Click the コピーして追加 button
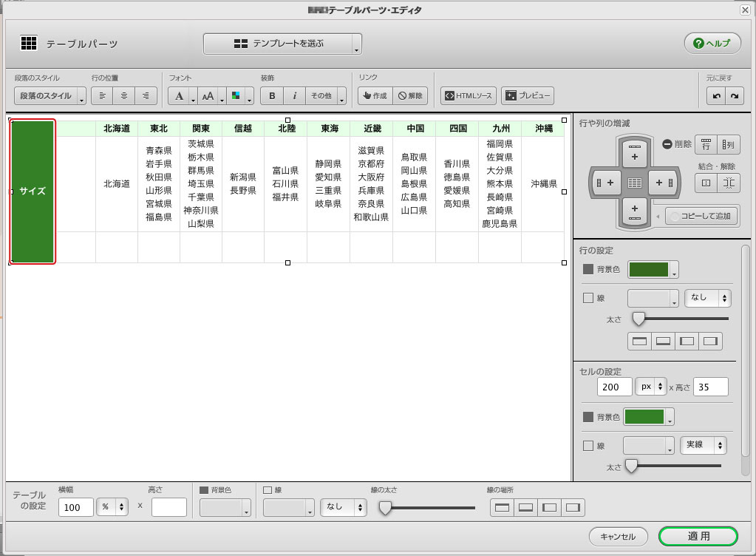The image size is (756, 556). point(703,216)
